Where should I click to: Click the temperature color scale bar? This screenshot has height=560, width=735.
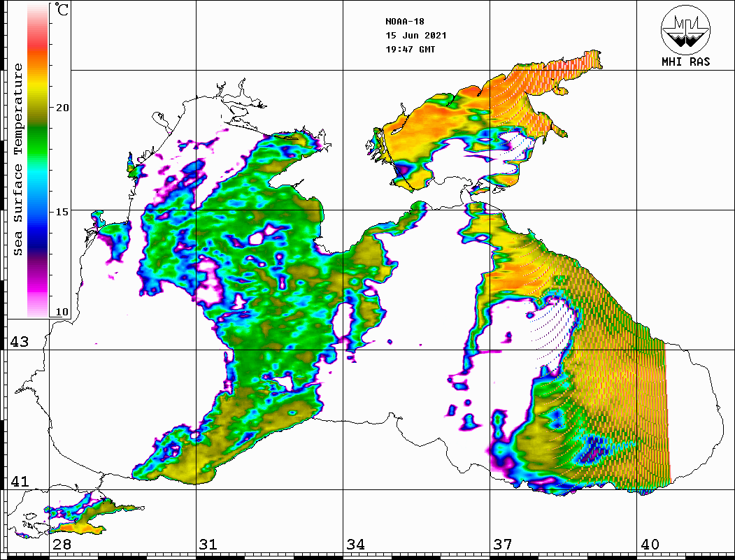click(x=38, y=160)
